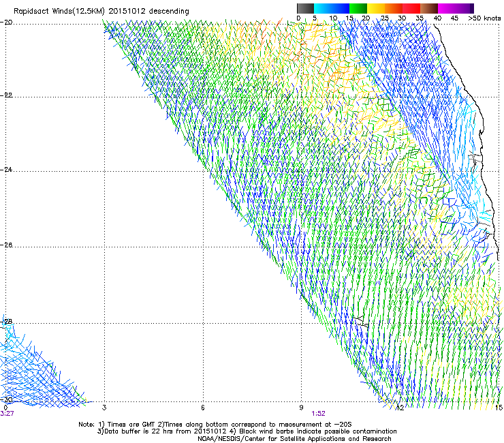This screenshot has width=504, height=443.
Task: Click the orange 25-30 knots legend segment
Action: pyautogui.click(x=394, y=8)
